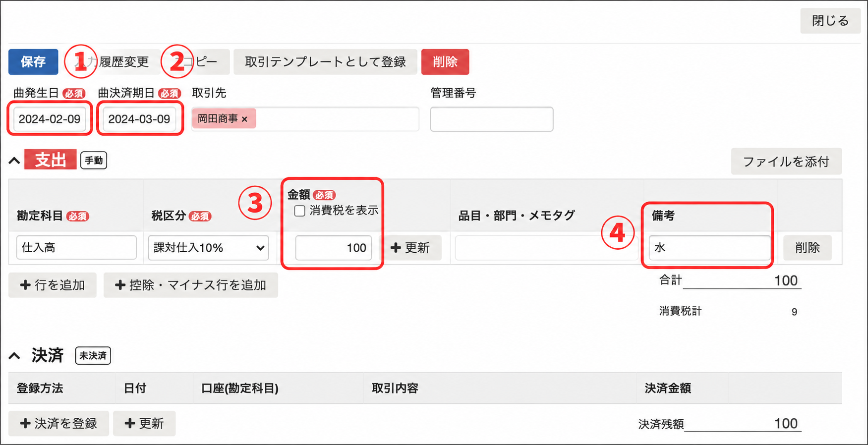Enable the 消費税を表示 checkbox
The image size is (868, 445).
coord(299,211)
